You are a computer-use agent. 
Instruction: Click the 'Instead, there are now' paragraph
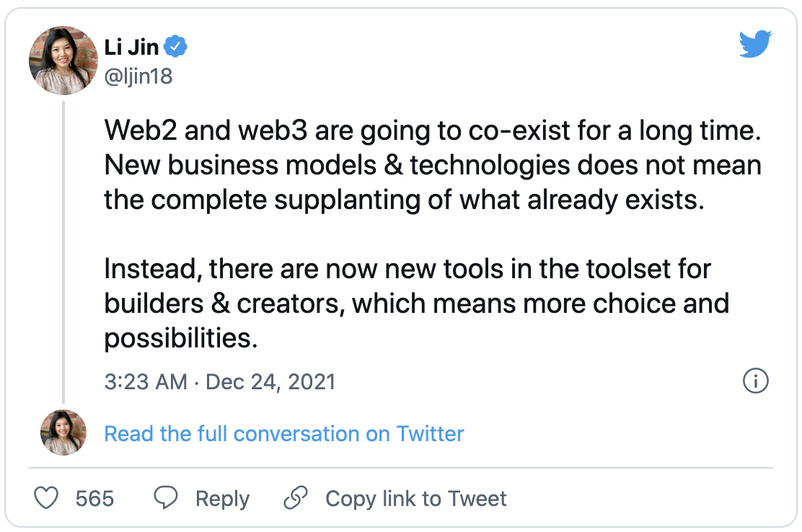point(416,303)
